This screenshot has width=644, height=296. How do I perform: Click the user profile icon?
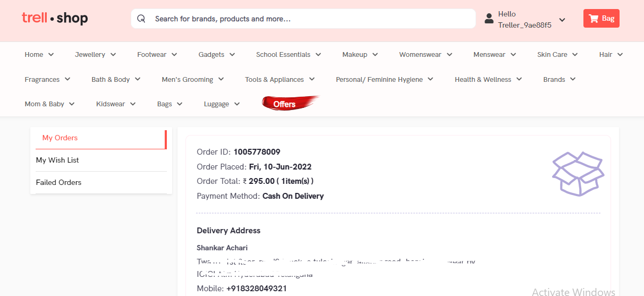[489, 19]
